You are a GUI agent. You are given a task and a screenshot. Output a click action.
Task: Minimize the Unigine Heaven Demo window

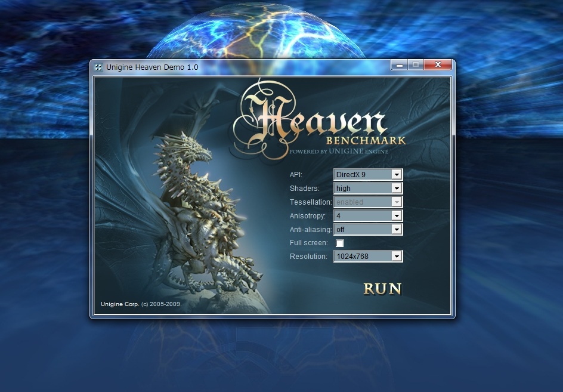point(399,65)
